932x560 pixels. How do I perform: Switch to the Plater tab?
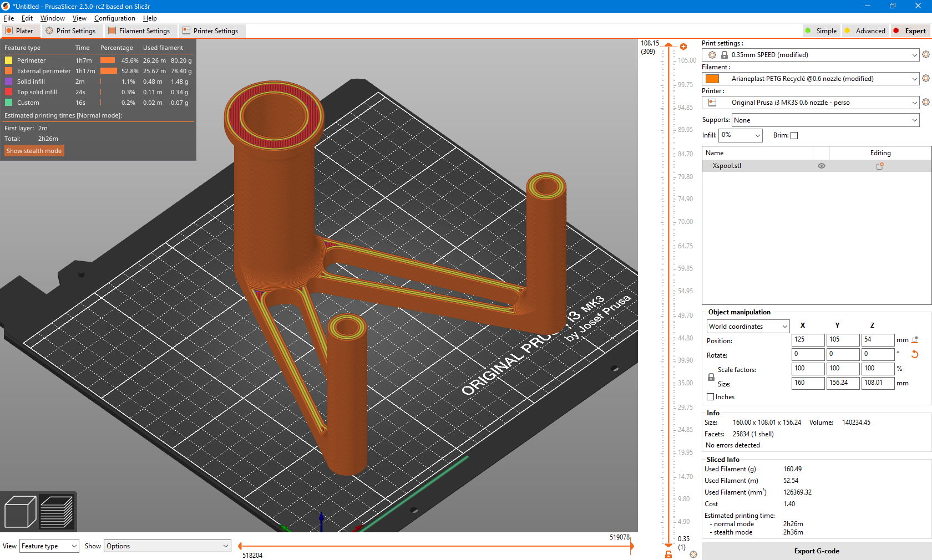click(x=20, y=31)
